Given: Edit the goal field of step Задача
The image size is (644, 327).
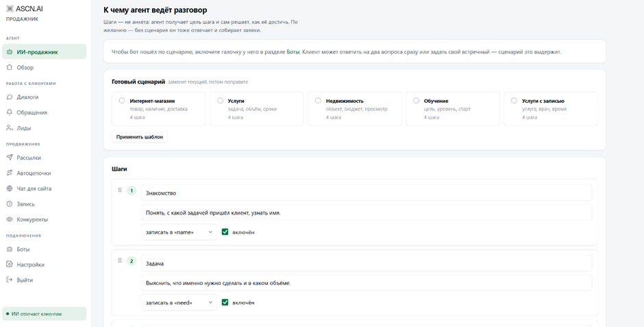Looking at the screenshot, I should tap(367, 282).
